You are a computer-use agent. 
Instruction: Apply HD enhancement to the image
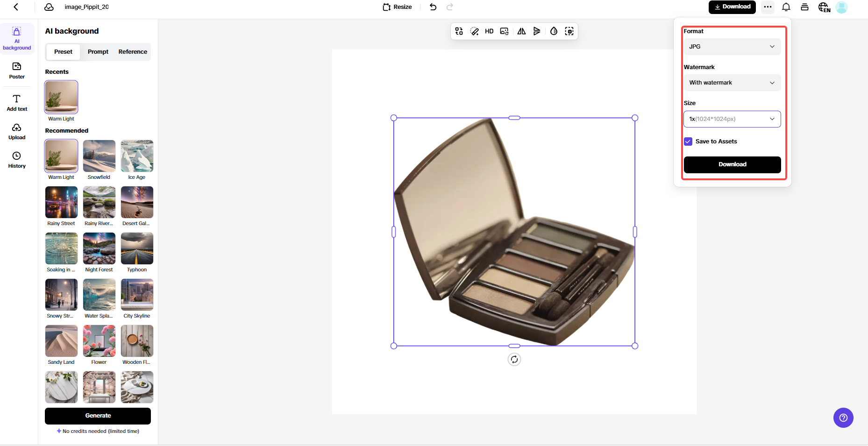pyautogui.click(x=489, y=31)
